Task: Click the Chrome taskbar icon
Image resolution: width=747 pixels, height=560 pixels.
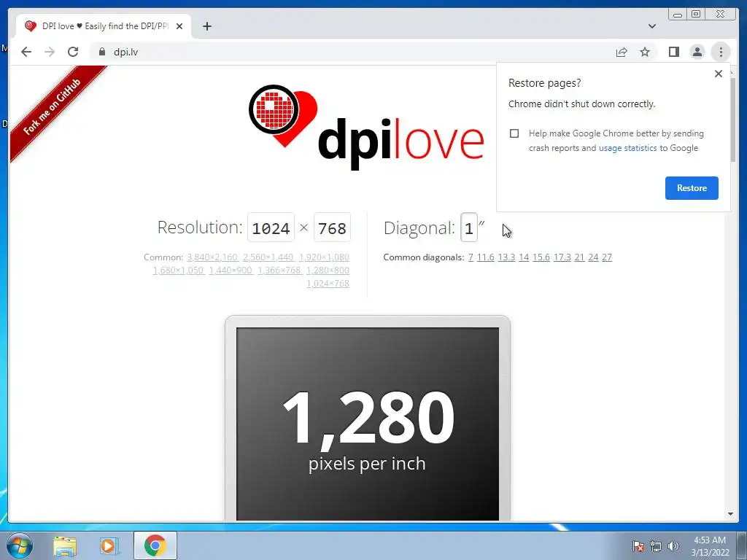Action: 155,545
